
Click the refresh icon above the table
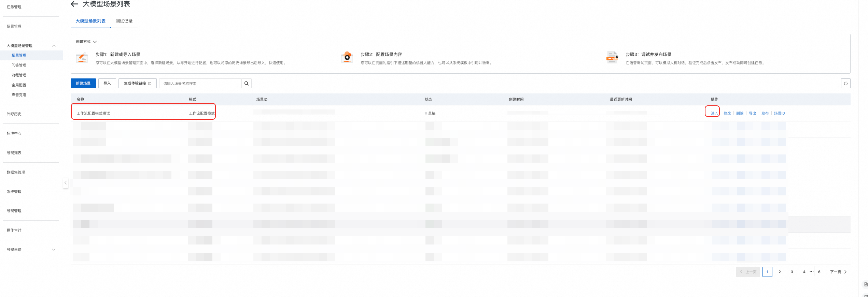point(845,84)
